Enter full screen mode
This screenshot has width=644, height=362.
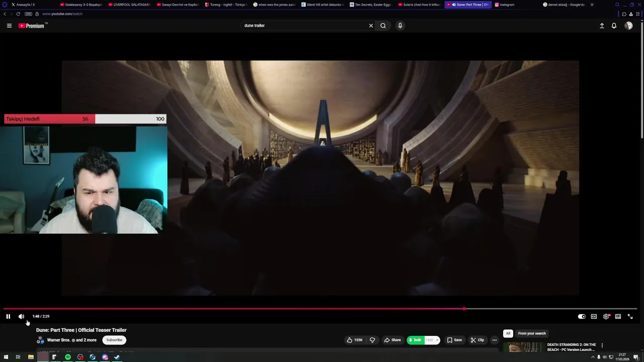pos(630,316)
